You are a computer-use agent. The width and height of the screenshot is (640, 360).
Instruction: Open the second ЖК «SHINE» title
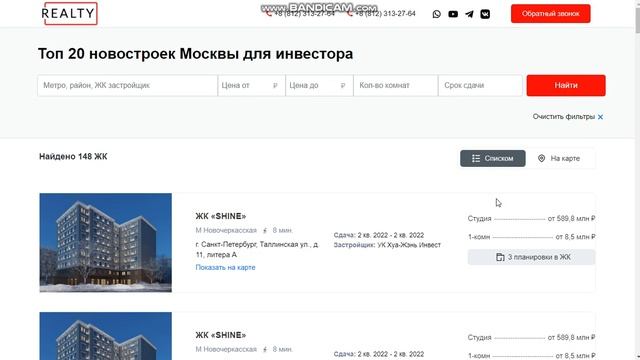(x=221, y=335)
